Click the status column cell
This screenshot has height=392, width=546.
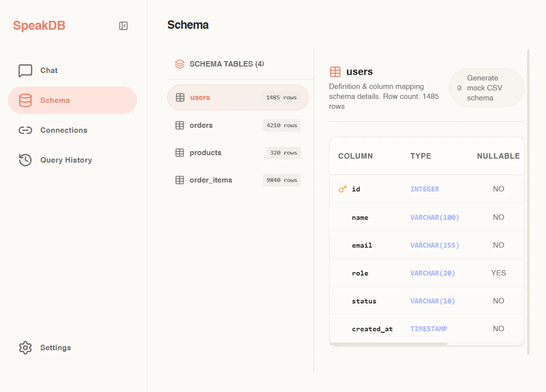[x=364, y=301]
